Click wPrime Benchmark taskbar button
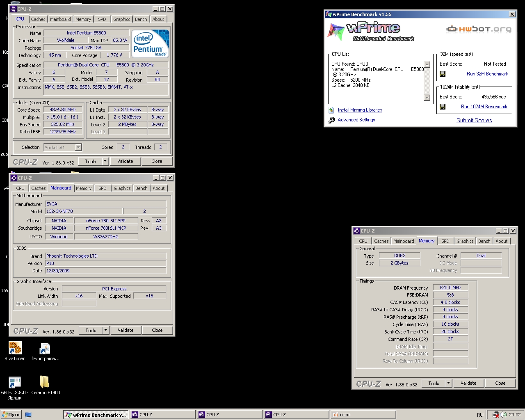This screenshot has width=525, height=420. pos(96,415)
